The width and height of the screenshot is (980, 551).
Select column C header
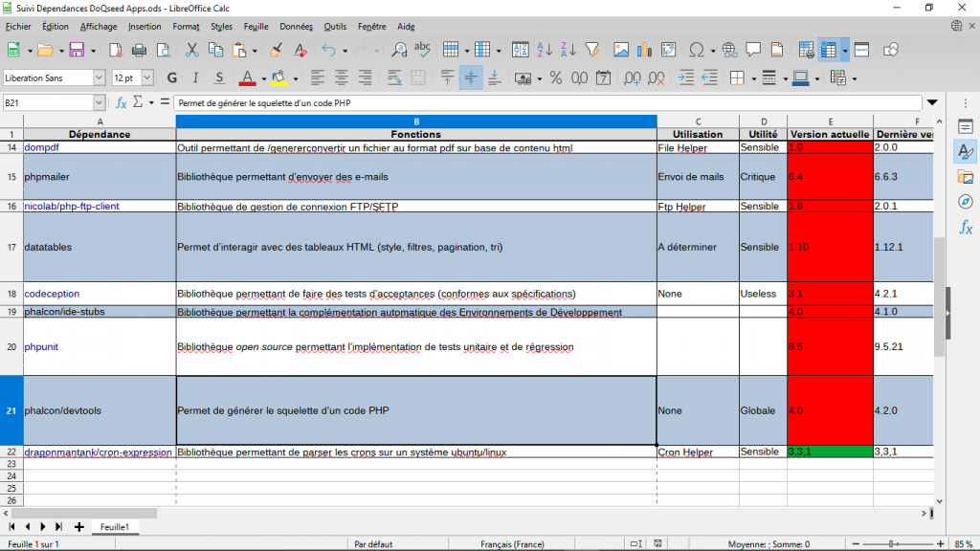[698, 121]
